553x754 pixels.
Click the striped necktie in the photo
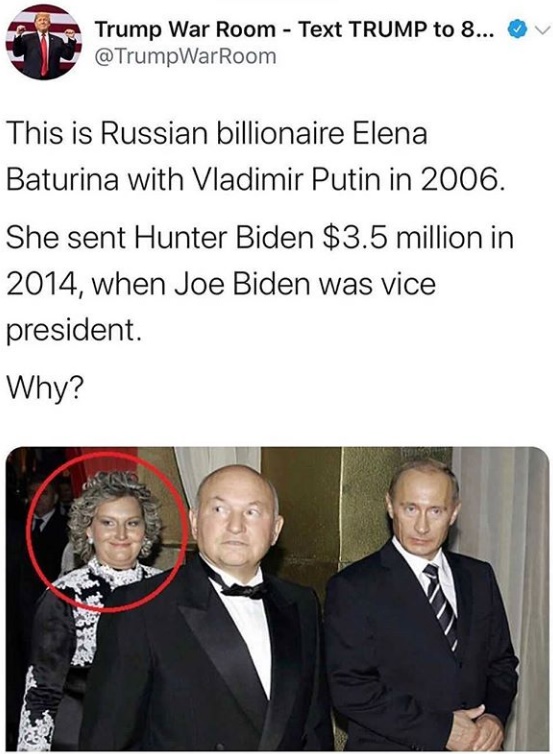point(441,606)
